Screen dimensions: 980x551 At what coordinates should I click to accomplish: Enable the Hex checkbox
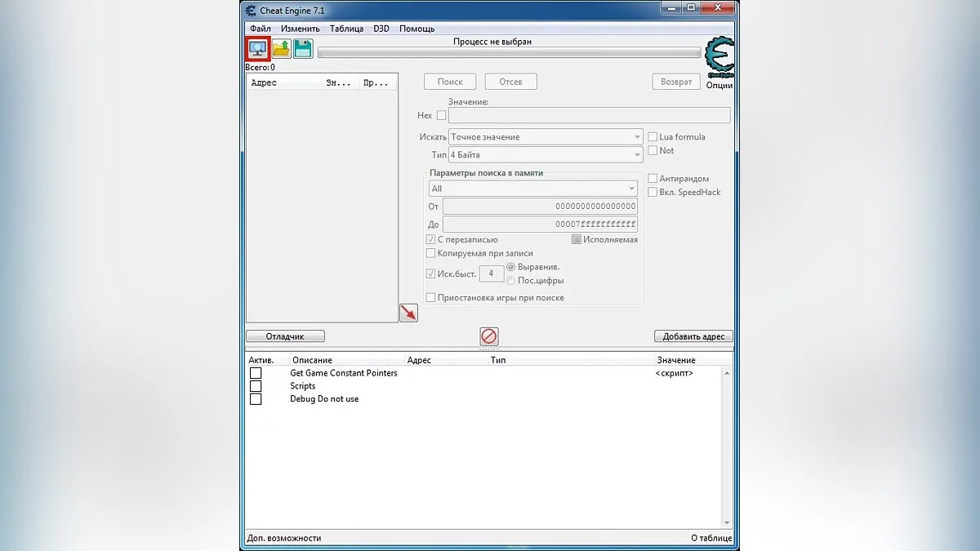click(442, 116)
